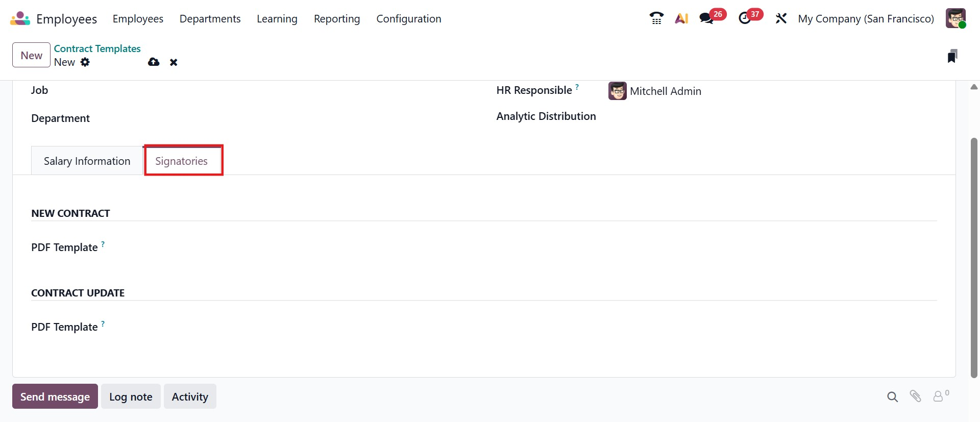
Task: Show followers using the person icon
Action: click(938, 396)
